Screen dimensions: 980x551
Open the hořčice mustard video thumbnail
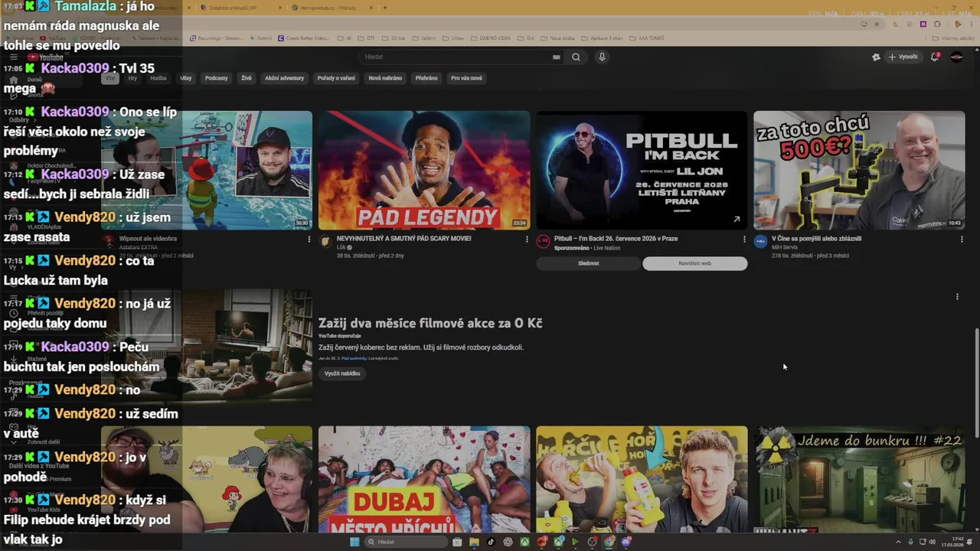tap(642, 479)
